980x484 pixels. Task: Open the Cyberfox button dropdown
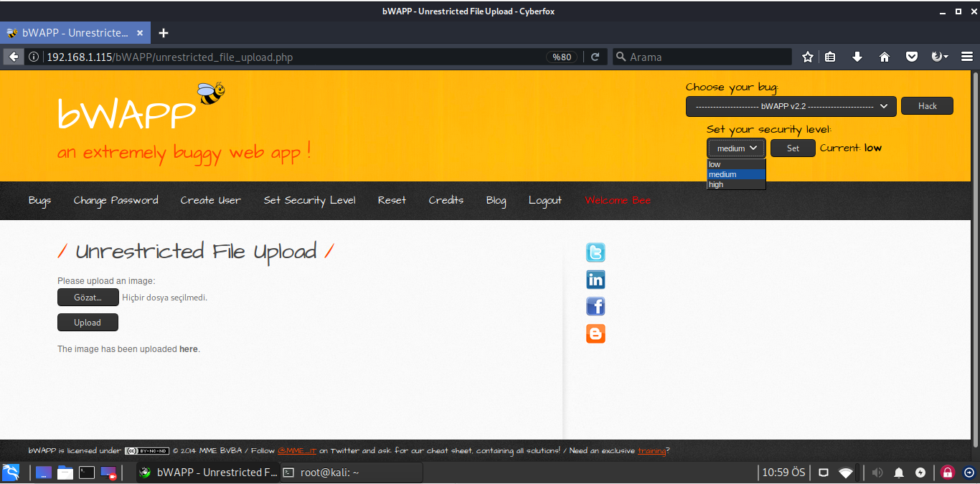click(x=939, y=57)
